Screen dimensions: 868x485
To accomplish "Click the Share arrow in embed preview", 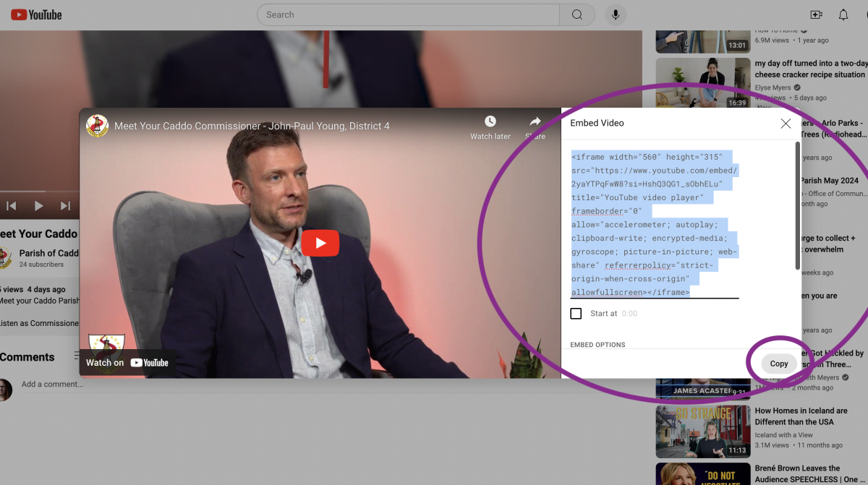I will tap(535, 122).
